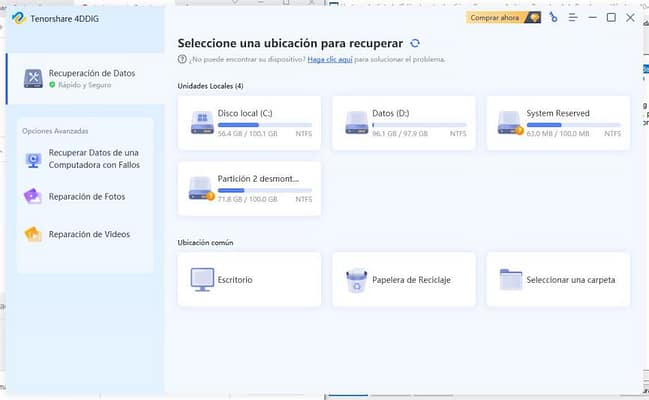Viewport: 649px width, 400px height.
Task: Click the help question mark icon
Action: [182, 59]
